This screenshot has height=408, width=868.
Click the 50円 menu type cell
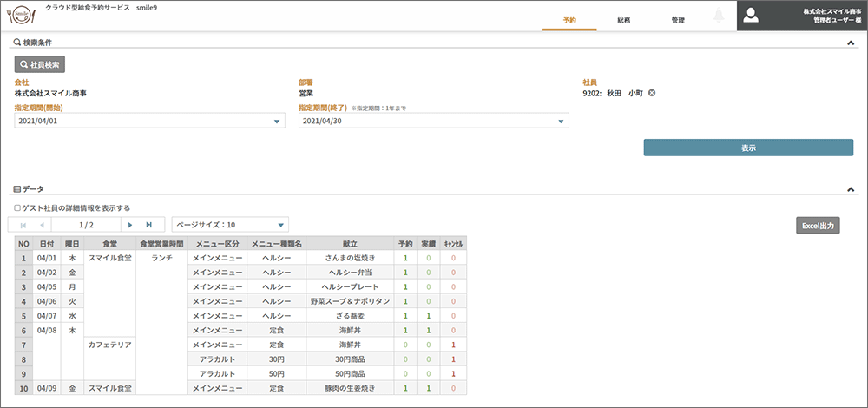276,373
